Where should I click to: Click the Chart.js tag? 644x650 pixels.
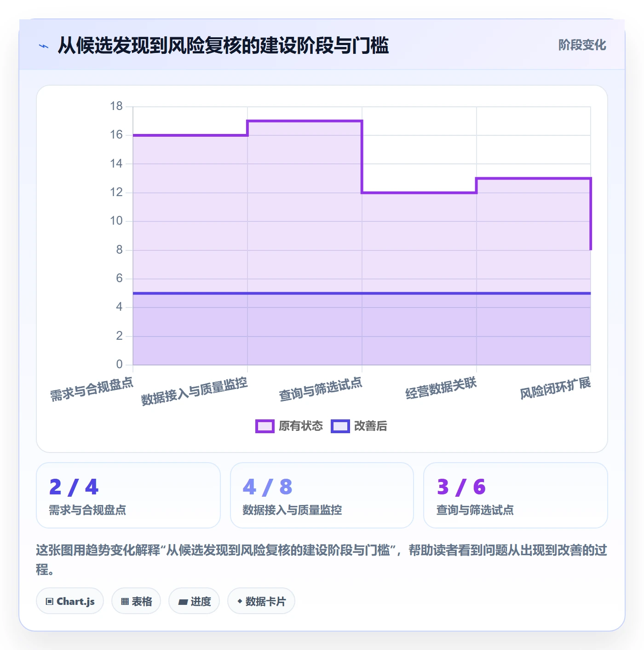coord(70,601)
